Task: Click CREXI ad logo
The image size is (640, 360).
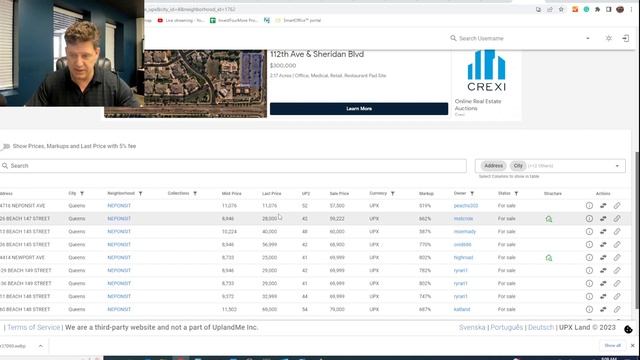Action: (486, 70)
